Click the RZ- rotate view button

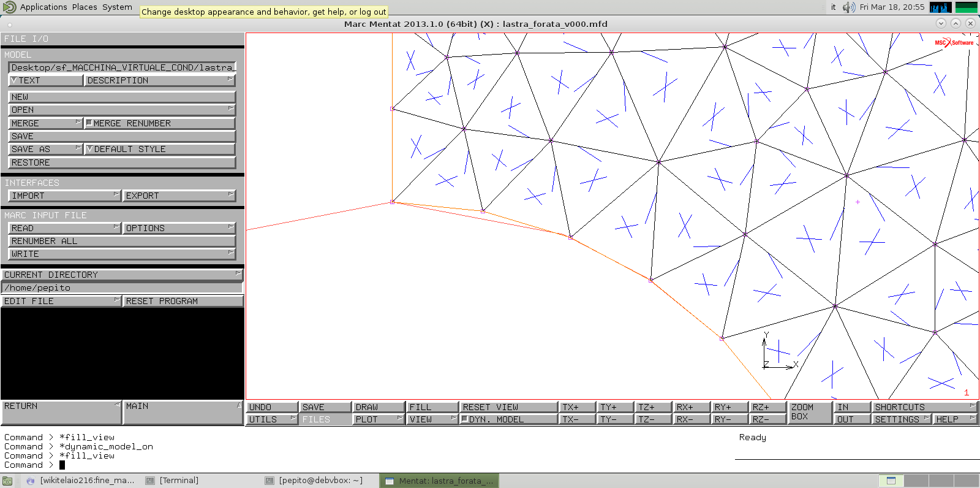767,419
